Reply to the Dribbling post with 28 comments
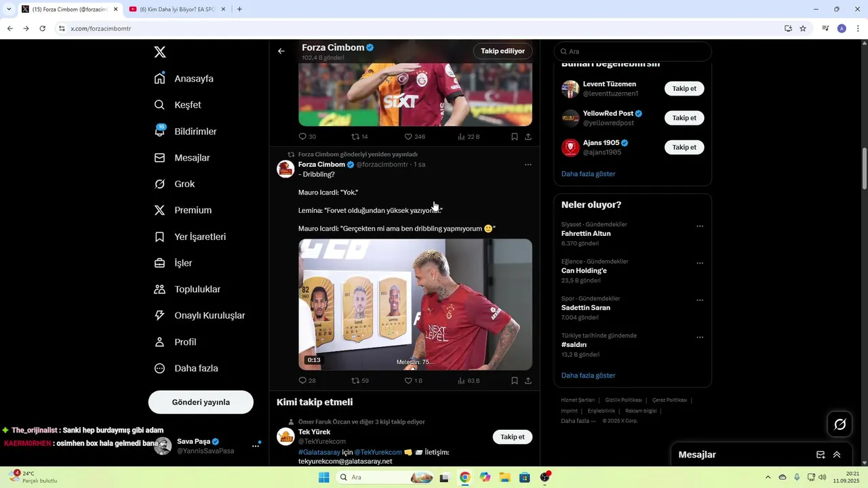The height and width of the screenshot is (488, 868). 307,381
